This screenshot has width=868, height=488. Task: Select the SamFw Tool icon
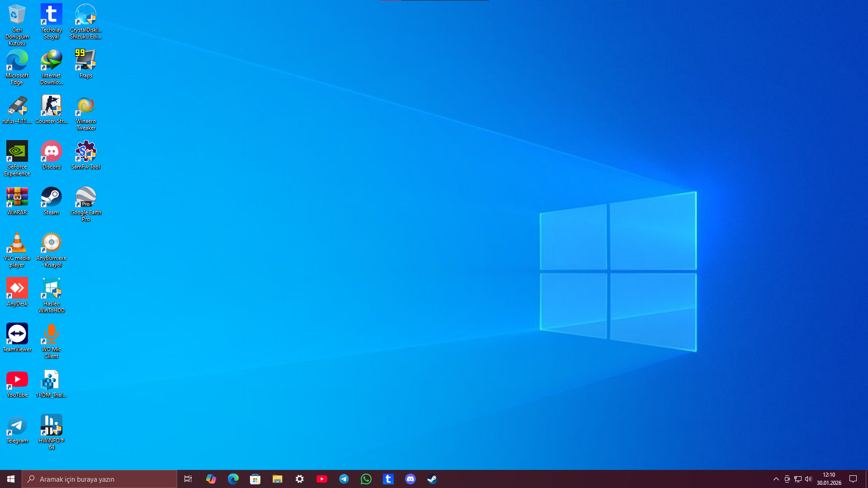click(x=86, y=155)
